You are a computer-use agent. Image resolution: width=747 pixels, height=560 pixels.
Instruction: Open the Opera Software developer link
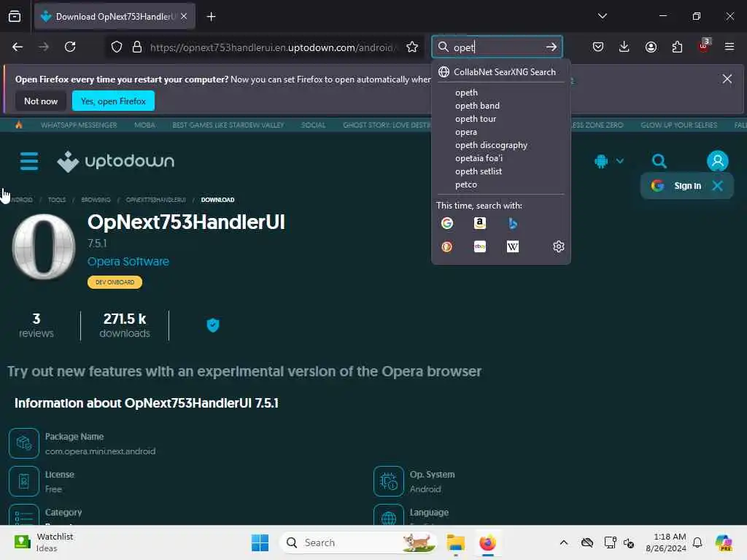[128, 262]
